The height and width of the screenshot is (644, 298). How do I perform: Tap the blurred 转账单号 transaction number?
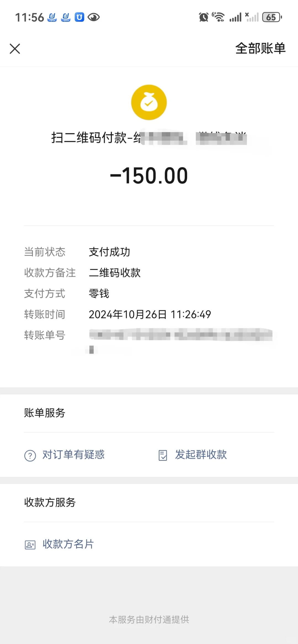point(181,335)
